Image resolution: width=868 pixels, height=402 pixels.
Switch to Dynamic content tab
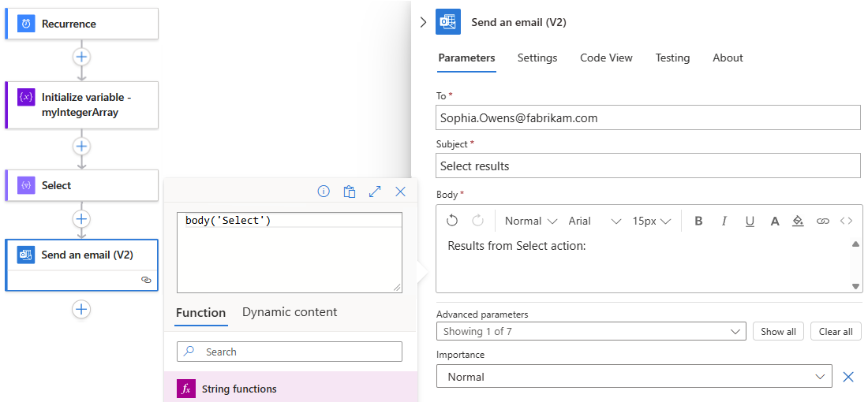point(290,312)
